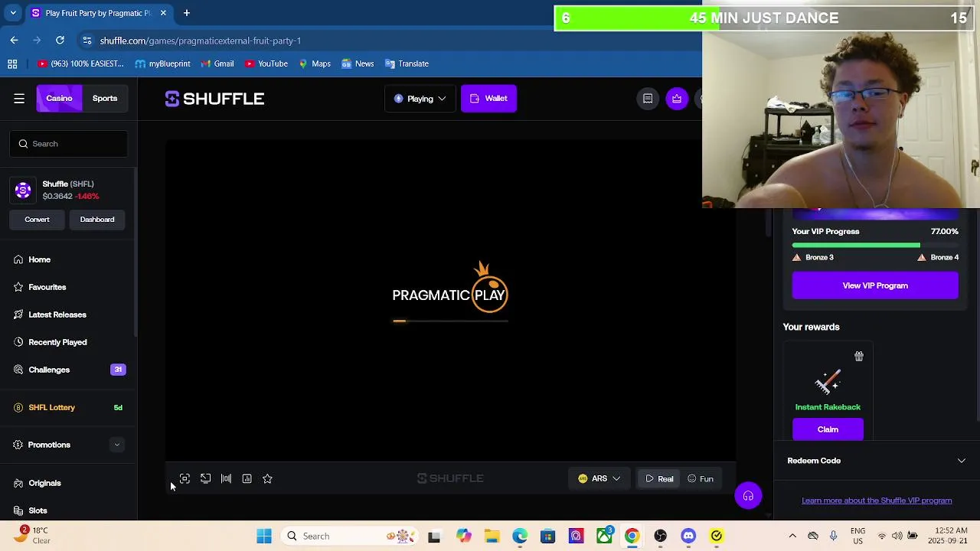Open OBS Studio from taskbar
The image size is (980, 551).
pos(661,536)
